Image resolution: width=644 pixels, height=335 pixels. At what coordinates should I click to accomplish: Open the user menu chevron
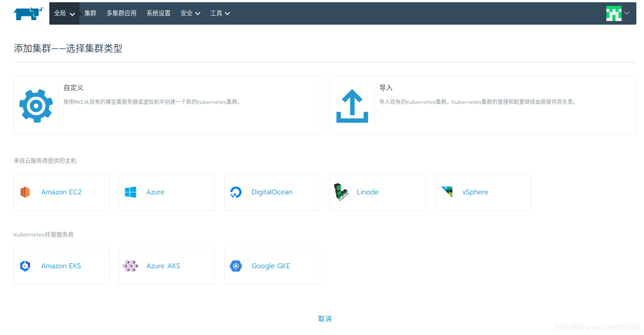627,13
